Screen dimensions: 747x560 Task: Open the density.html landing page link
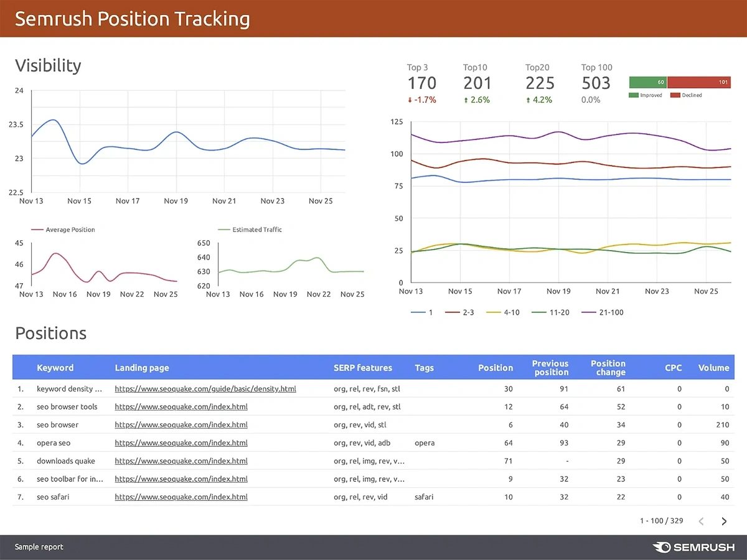(x=205, y=389)
